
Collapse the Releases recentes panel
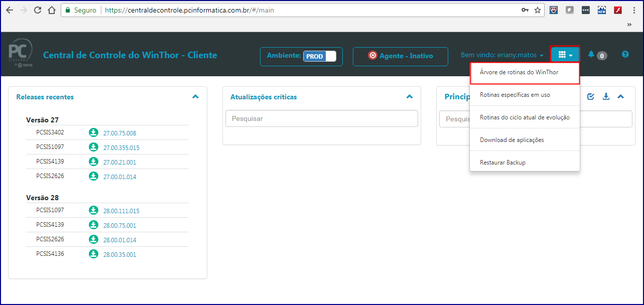(x=195, y=96)
